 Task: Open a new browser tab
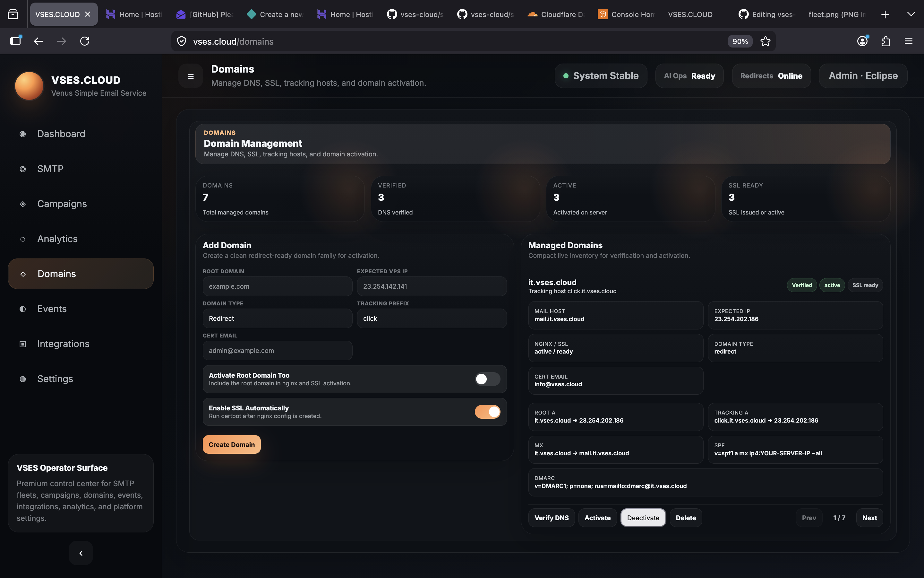[885, 14]
